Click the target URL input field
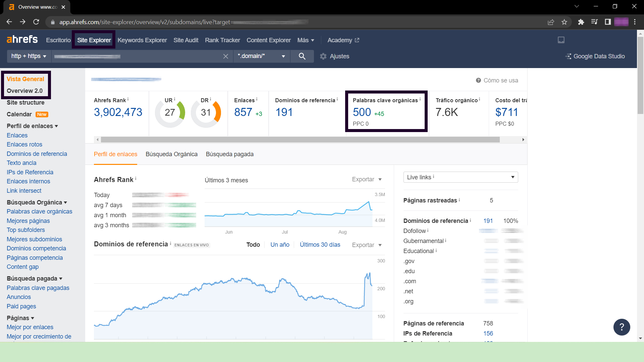 pyautogui.click(x=137, y=56)
